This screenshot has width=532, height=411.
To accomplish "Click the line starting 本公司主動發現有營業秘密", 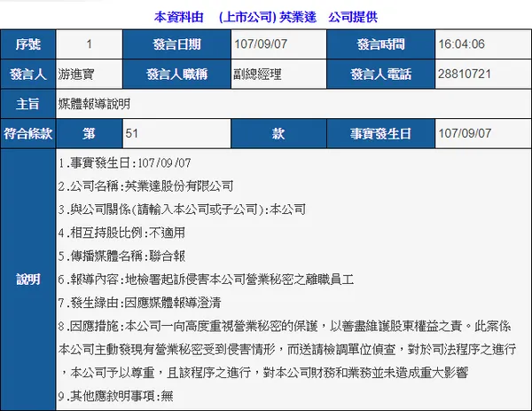I will 287,350.
